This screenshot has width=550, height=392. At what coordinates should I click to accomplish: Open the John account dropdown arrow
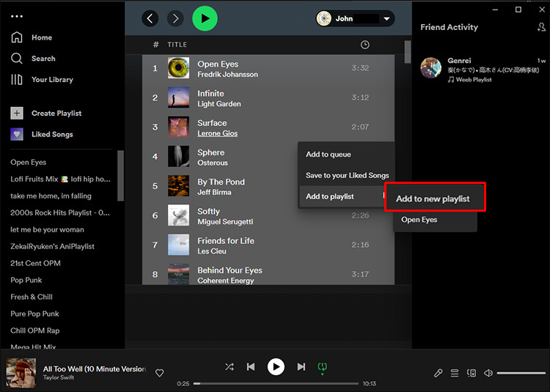(386, 18)
